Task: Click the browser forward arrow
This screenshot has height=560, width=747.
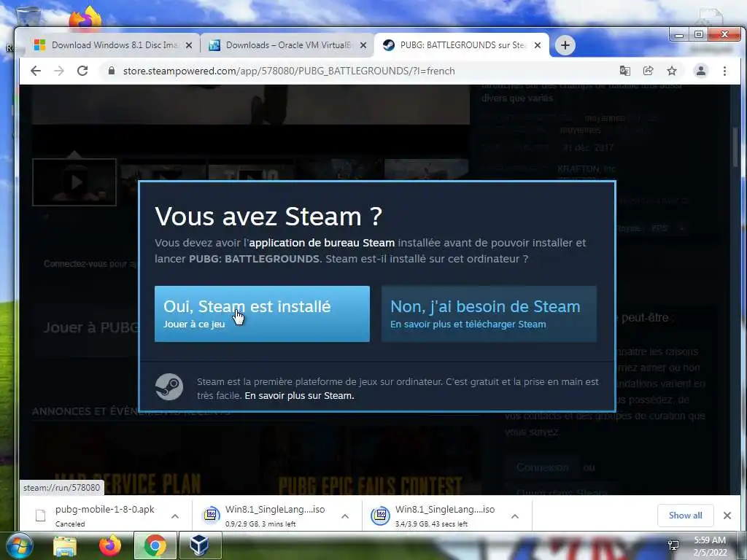Action: pyautogui.click(x=59, y=71)
